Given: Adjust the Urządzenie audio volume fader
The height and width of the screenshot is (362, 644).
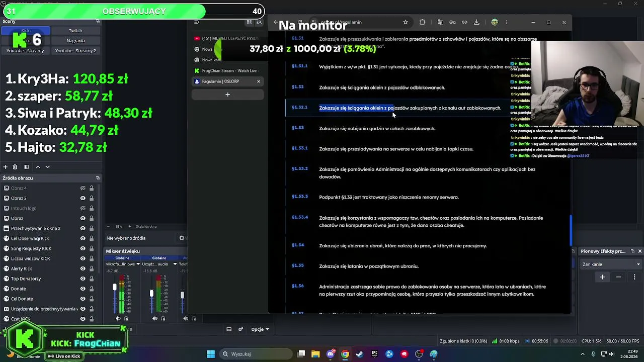Looking at the screenshot, I should click(x=151, y=294).
